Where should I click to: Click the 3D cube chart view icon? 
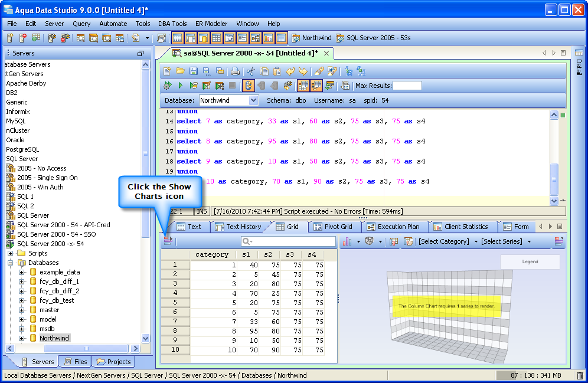pyautogui.click(x=369, y=241)
